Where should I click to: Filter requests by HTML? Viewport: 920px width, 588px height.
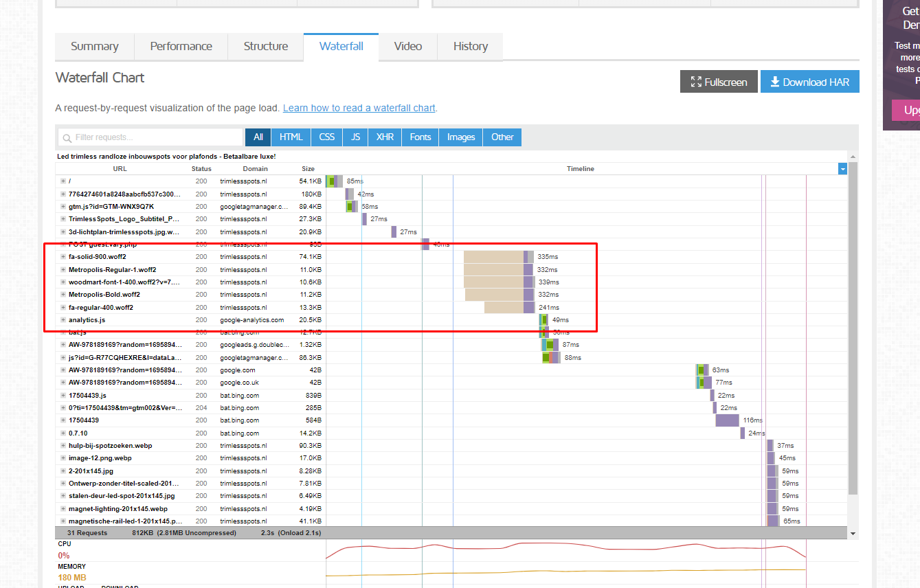291,137
